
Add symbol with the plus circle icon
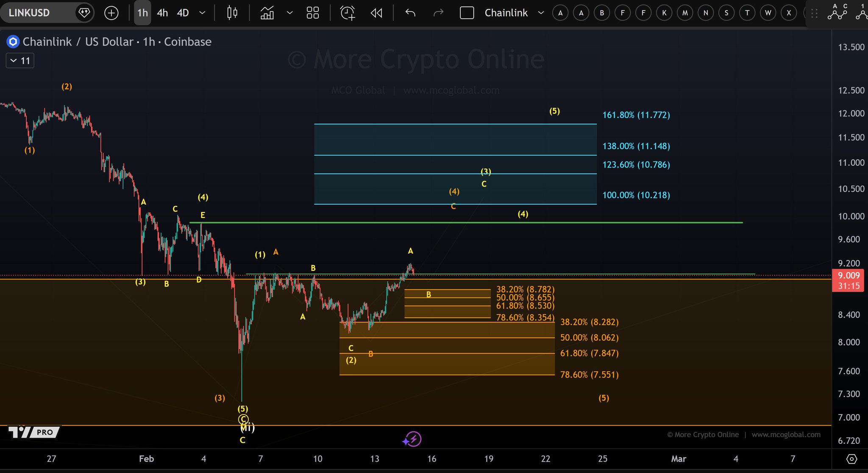pyautogui.click(x=111, y=13)
